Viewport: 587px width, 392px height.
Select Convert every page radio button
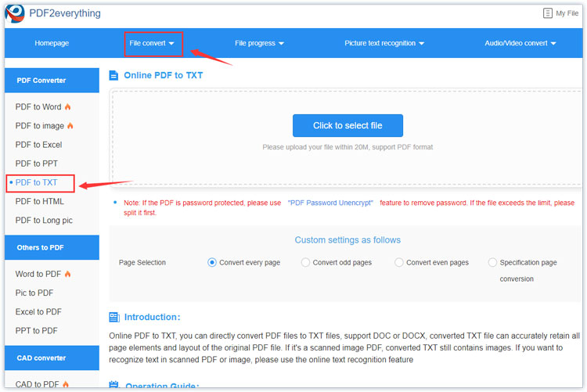(212, 262)
